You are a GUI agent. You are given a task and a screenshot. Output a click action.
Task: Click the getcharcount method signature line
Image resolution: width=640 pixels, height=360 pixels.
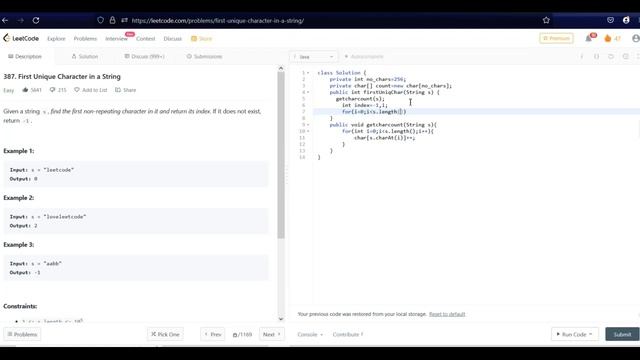tap(383, 125)
